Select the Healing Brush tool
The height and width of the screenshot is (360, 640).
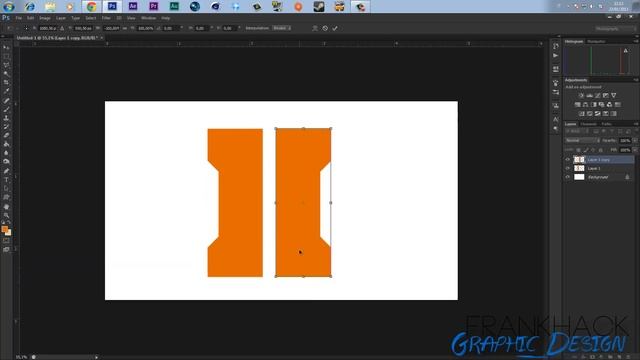(x=6, y=100)
